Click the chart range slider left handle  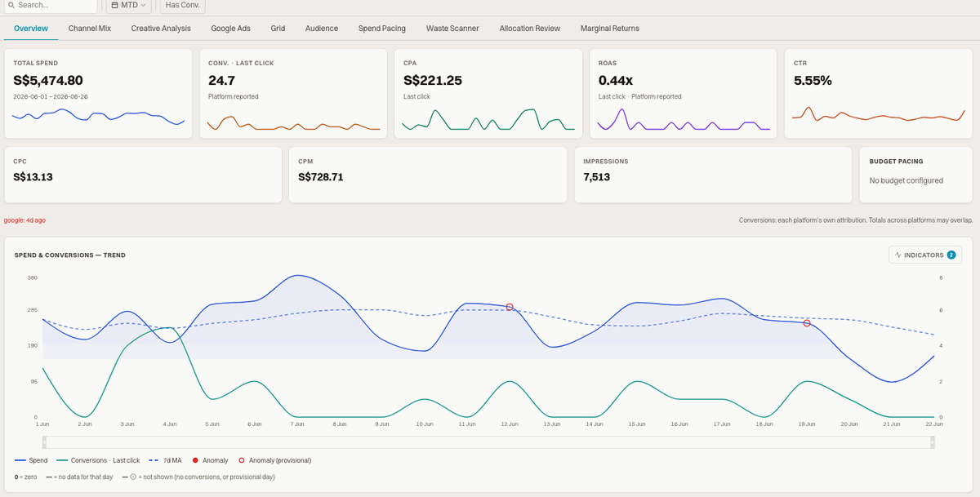pyautogui.click(x=45, y=442)
